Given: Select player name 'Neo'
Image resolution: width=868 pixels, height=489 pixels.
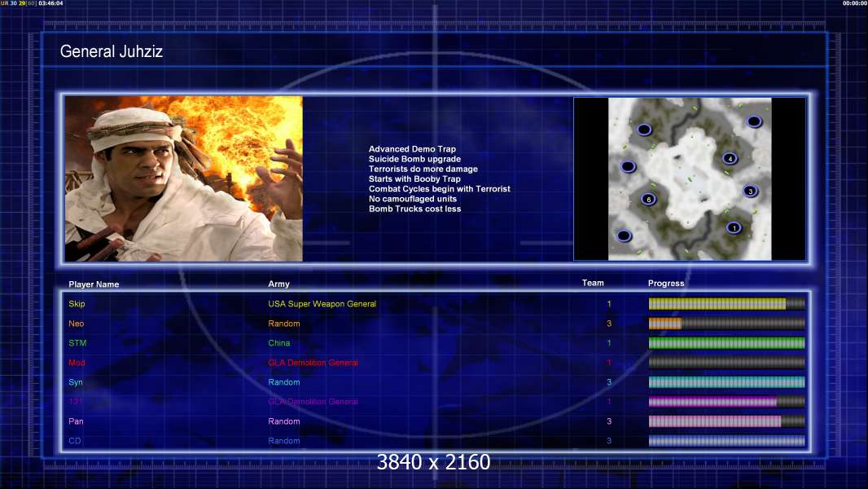Looking at the screenshot, I should pos(77,324).
